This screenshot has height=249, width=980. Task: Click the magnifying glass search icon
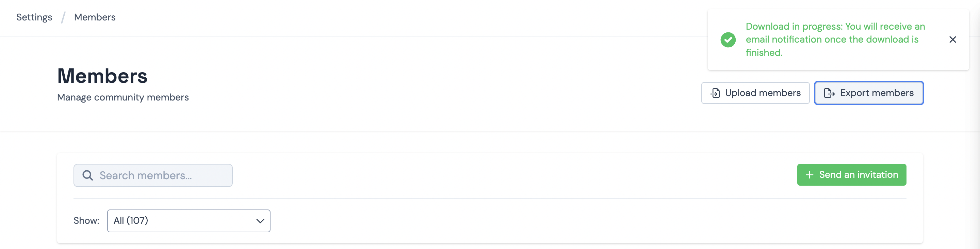click(x=87, y=175)
